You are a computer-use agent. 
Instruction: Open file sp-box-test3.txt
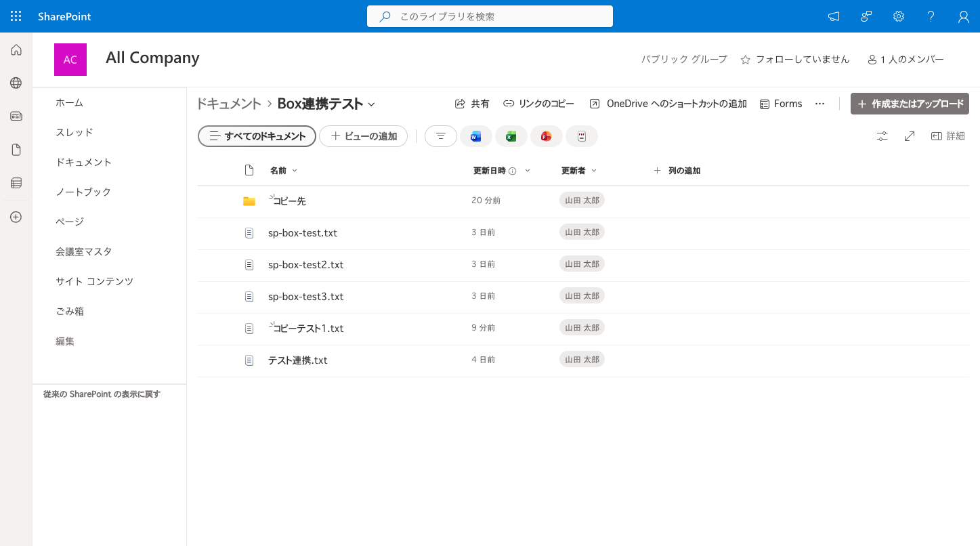tap(305, 297)
